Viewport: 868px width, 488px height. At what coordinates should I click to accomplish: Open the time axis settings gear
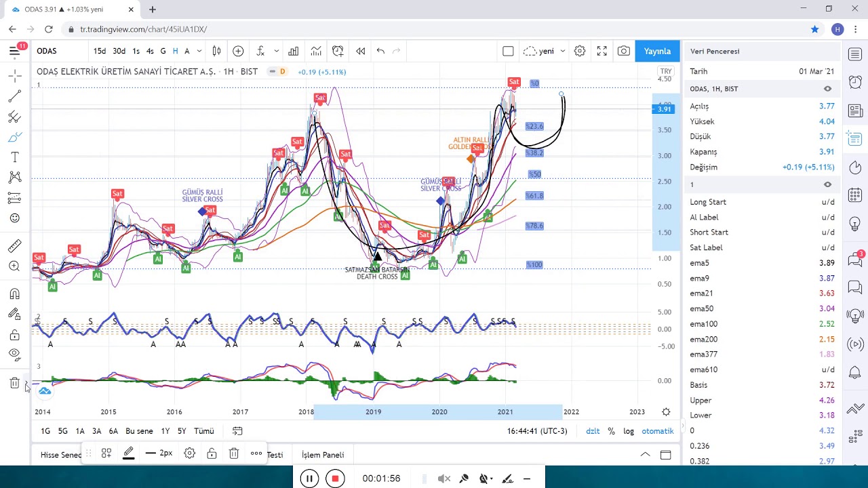666,412
